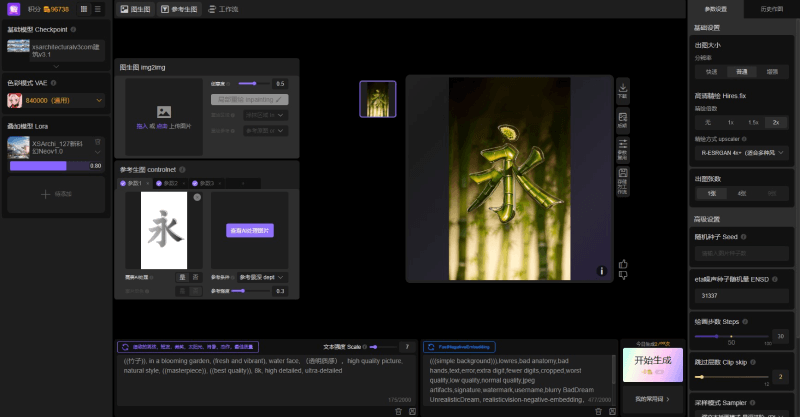Select 4张 output image count
800x418 pixels.
[741, 194]
